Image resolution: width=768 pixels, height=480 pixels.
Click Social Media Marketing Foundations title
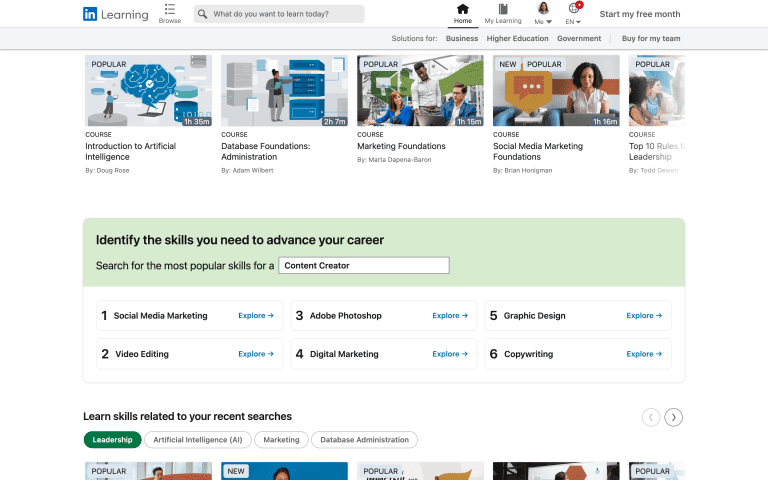[538, 151]
